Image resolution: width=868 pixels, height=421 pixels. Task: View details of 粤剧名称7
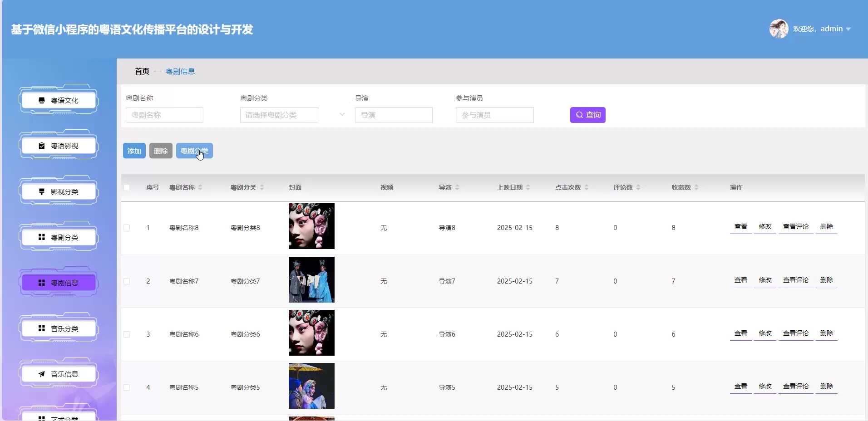pyautogui.click(x=740, y=280)
